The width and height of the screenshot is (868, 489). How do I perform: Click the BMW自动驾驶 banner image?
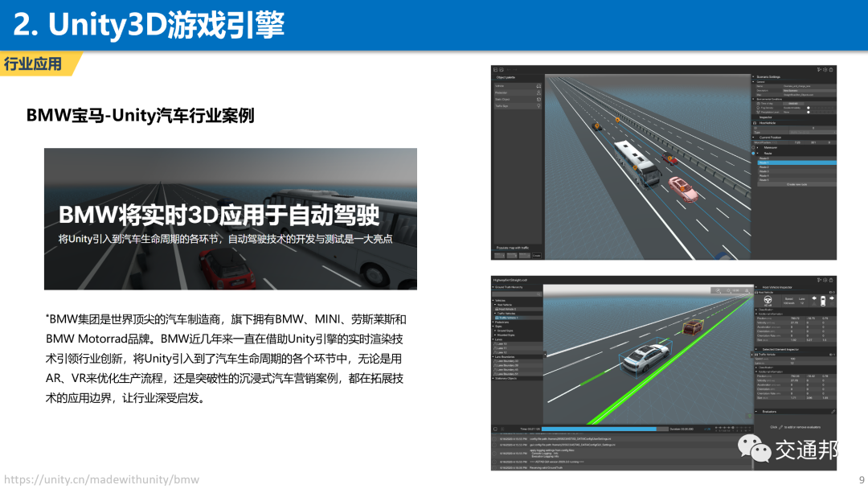[x=231, y=219]
